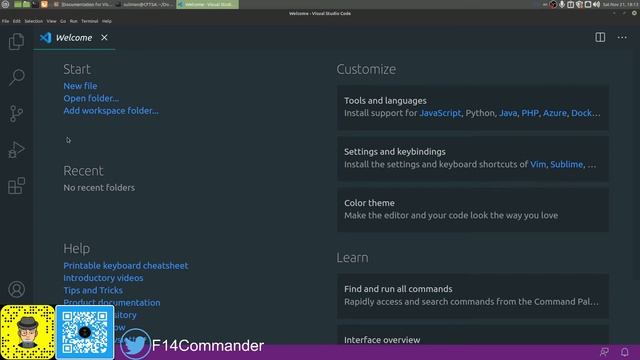640x360 pixels.
Task: Open the Interface overview card
Action: coord(473,336)
